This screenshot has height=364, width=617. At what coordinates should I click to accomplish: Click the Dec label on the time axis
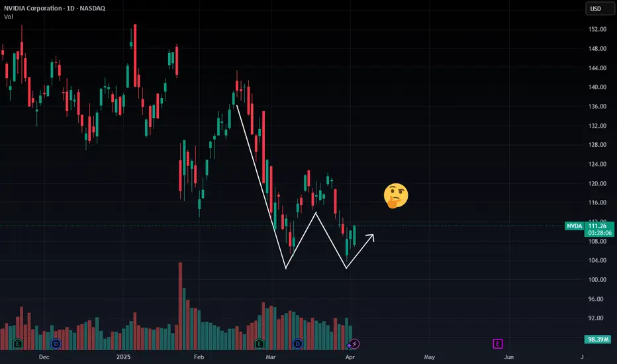(44, 357)
